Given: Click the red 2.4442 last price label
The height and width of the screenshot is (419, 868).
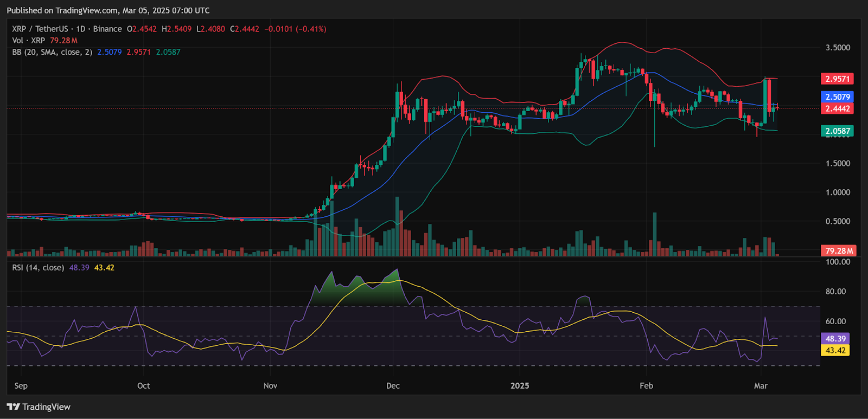Looking at the screenshot, I should pyautogui.click(x=837, y=109).
